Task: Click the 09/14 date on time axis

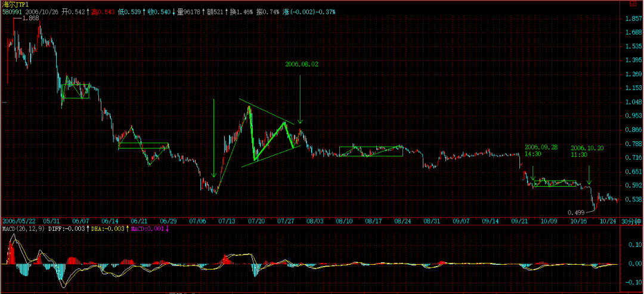Action: point(489,221)
